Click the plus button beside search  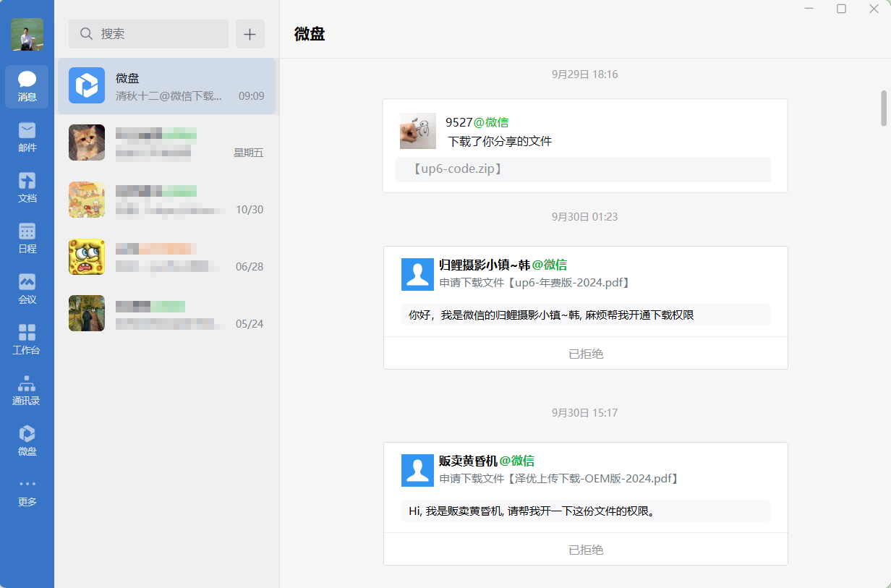click(250, 34)
